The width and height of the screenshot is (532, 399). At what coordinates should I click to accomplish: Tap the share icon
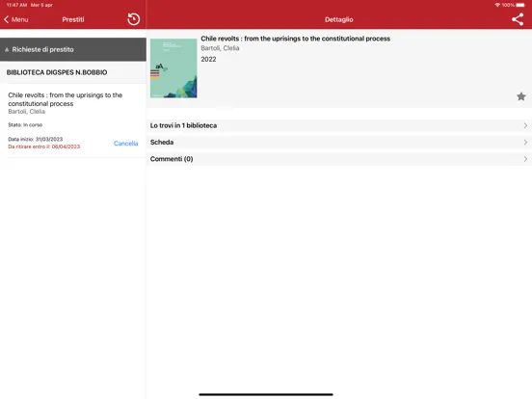(518, 19)
